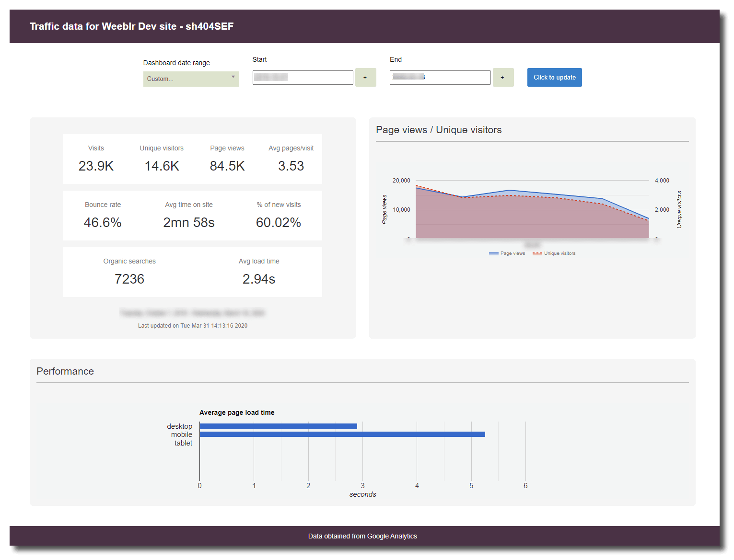Select the Bounce rate value 46.6%
The image size is (734, 560).
(103, 223)
